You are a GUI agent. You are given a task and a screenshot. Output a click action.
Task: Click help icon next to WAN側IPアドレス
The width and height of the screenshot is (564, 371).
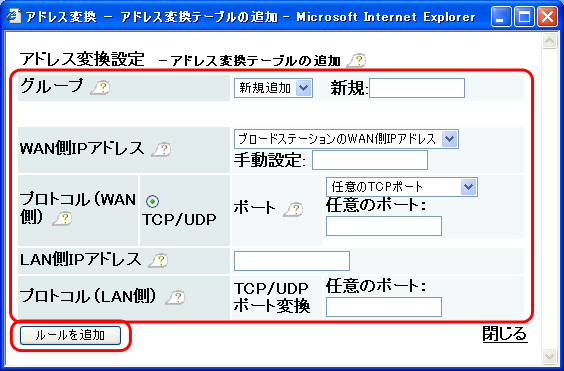(x=161, y=149)
